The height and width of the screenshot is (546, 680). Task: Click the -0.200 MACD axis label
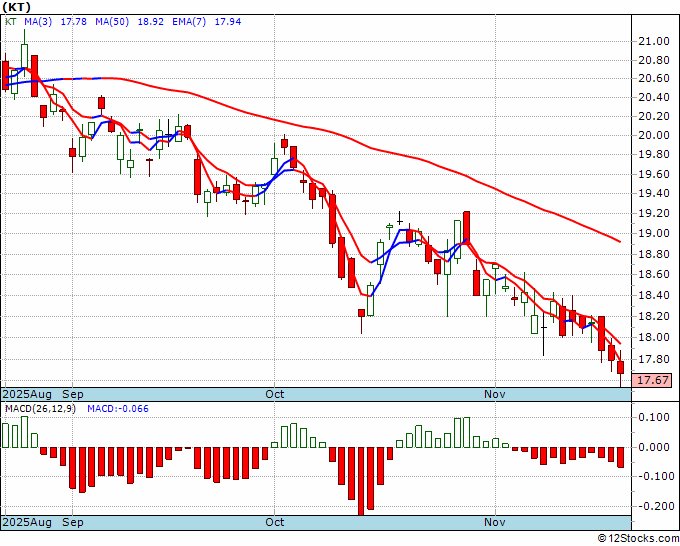coord(654,506)
